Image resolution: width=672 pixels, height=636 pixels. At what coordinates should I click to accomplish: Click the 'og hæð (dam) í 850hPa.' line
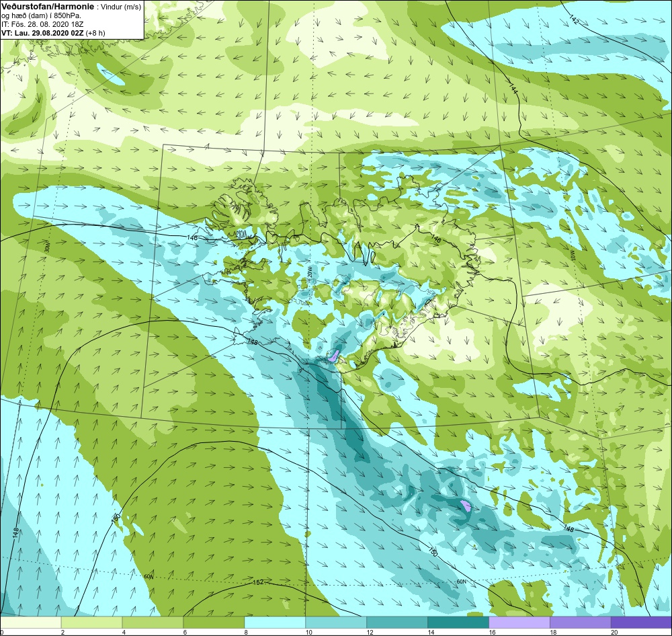click(x=41, y=15)
